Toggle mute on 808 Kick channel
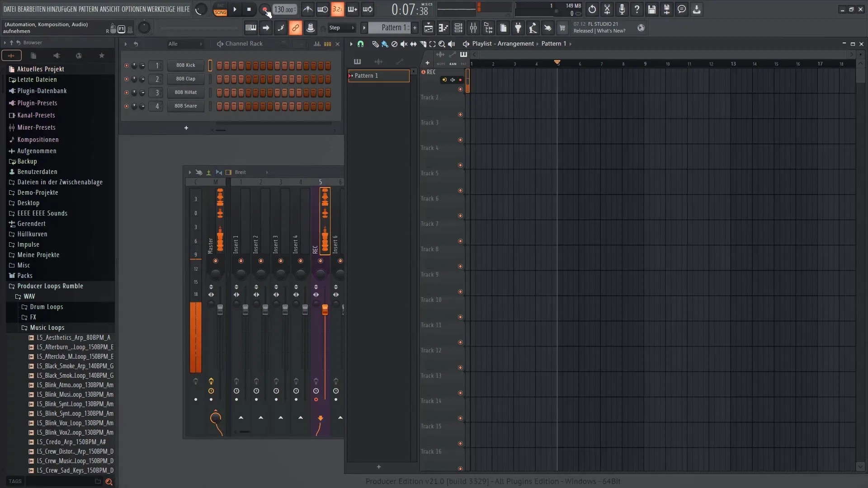This screenshot has height=488, width=868. click(x=126, y=65)
